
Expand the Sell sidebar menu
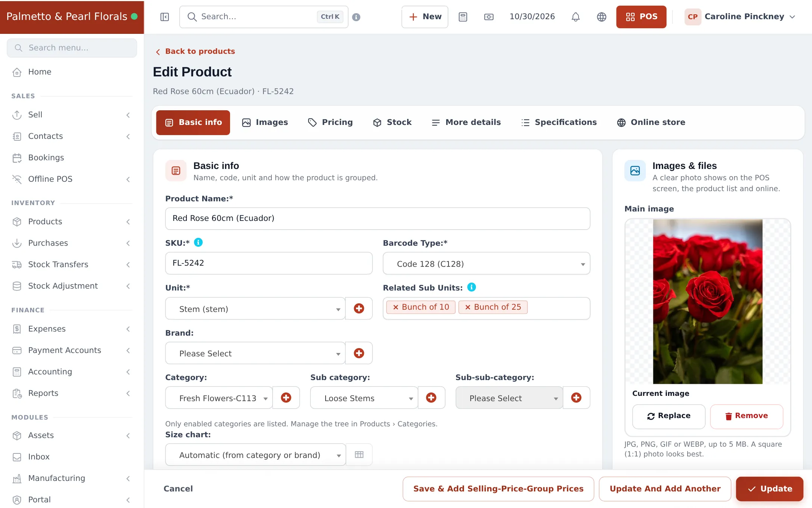point(72,115)
